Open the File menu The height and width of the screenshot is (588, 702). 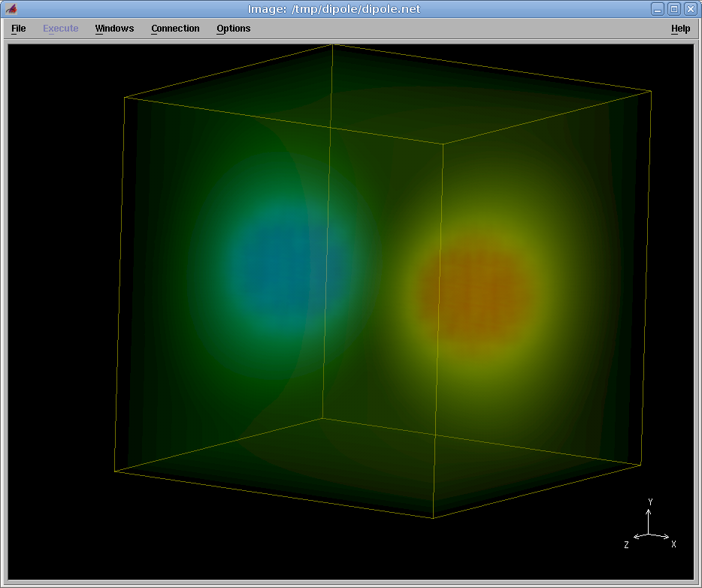(x=19, y=29)
